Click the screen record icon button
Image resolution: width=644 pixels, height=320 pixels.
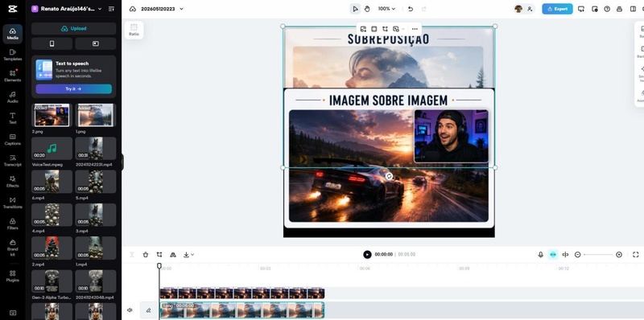coord(95,43)
